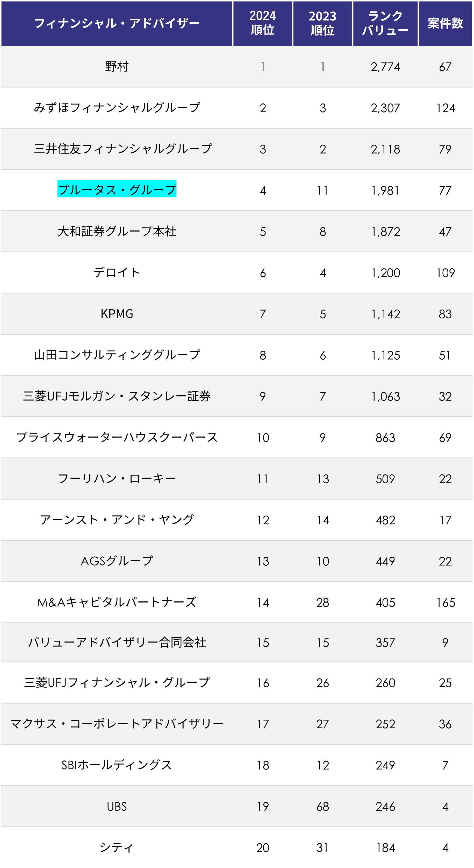Select the highlighted プルータス・グループ name
The image size is (474, 868).
[x=117, y=189]
